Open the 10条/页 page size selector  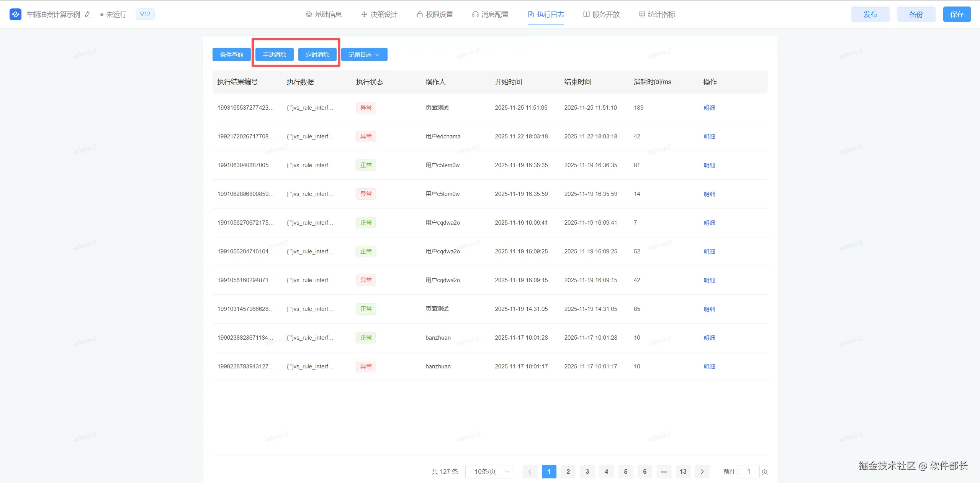point(489,472)
